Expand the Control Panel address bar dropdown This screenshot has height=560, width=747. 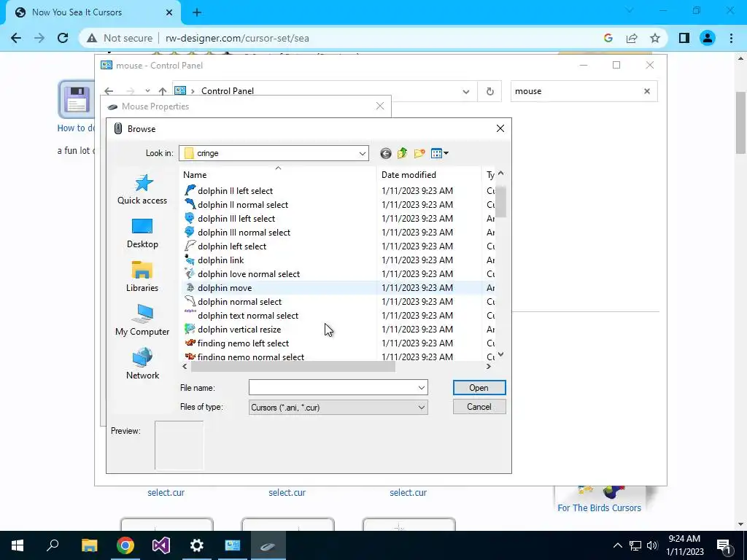coord(466,91)
